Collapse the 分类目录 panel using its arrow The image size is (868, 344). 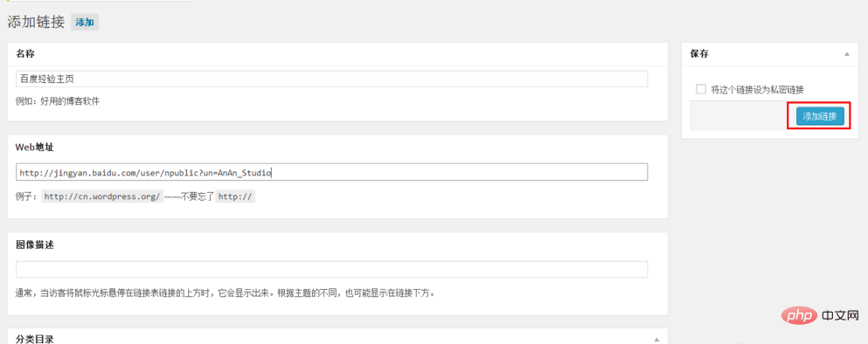[656, 339]
